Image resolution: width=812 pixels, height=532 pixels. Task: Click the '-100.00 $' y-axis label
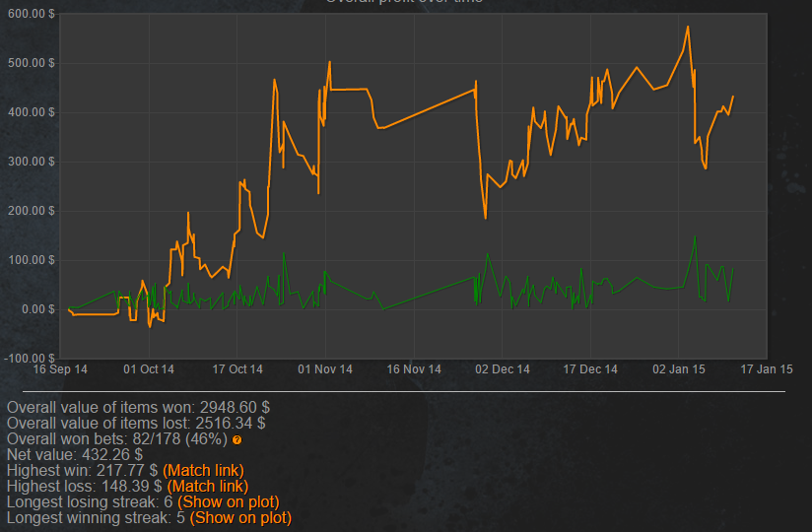coord(29,359)
